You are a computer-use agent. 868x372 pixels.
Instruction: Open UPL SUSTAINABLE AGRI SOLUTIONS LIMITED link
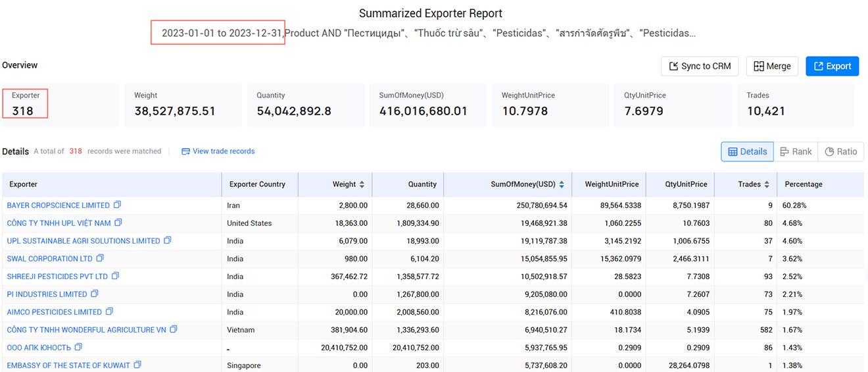pyautogui.click(x=84, y=241)
